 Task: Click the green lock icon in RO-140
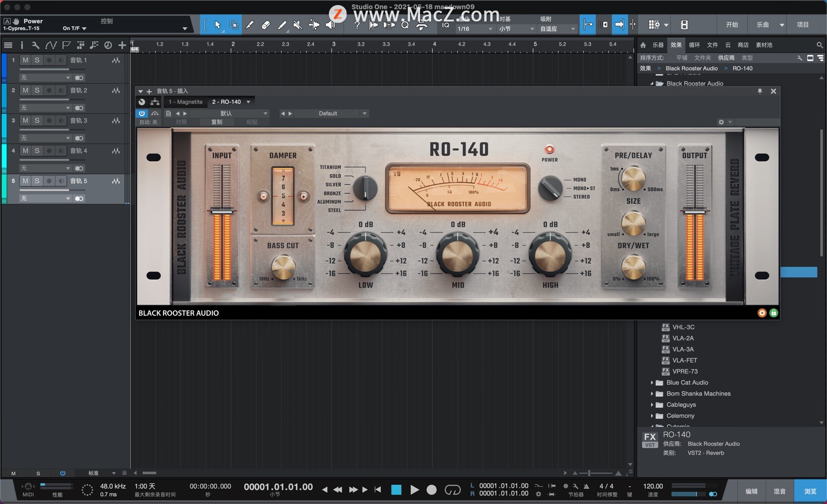(x=774, y=313)
